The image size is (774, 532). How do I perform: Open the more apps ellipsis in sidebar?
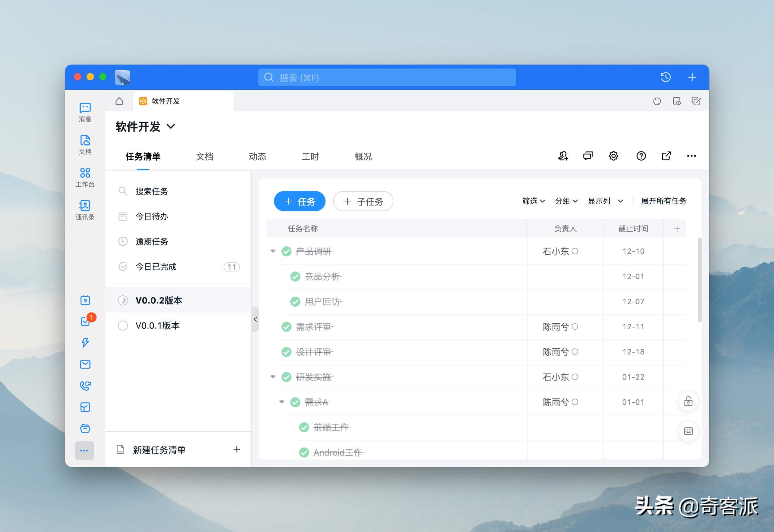(84, 451)
